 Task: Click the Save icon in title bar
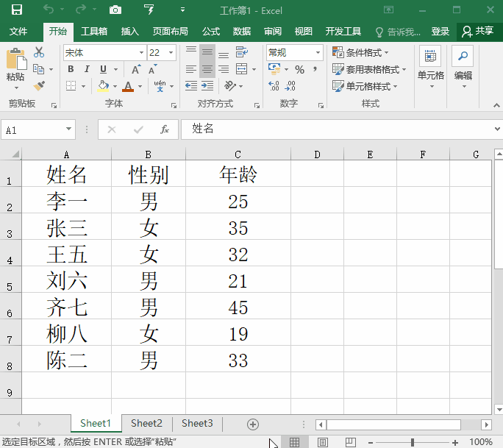(x=17, y=10)
